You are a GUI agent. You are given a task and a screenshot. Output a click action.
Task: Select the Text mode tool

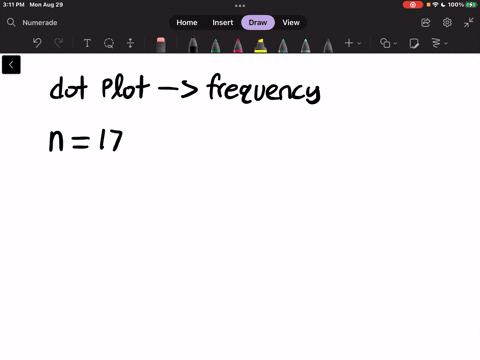coord(87,43)
